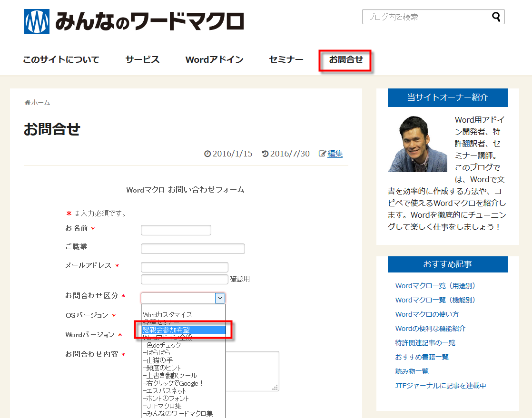Go to the セミナー menu item
Image resolution: width=532 pixels, height=418 pixels.
click(x=286, y=60)
